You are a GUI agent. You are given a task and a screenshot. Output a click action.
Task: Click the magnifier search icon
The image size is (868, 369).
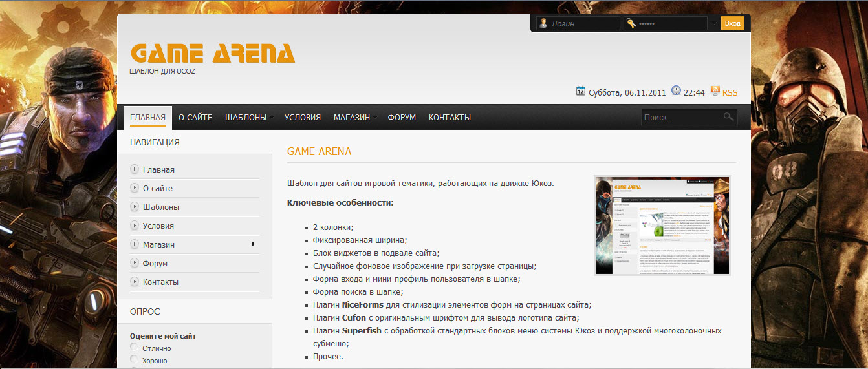pyautogui.click(x=728, y=117)
